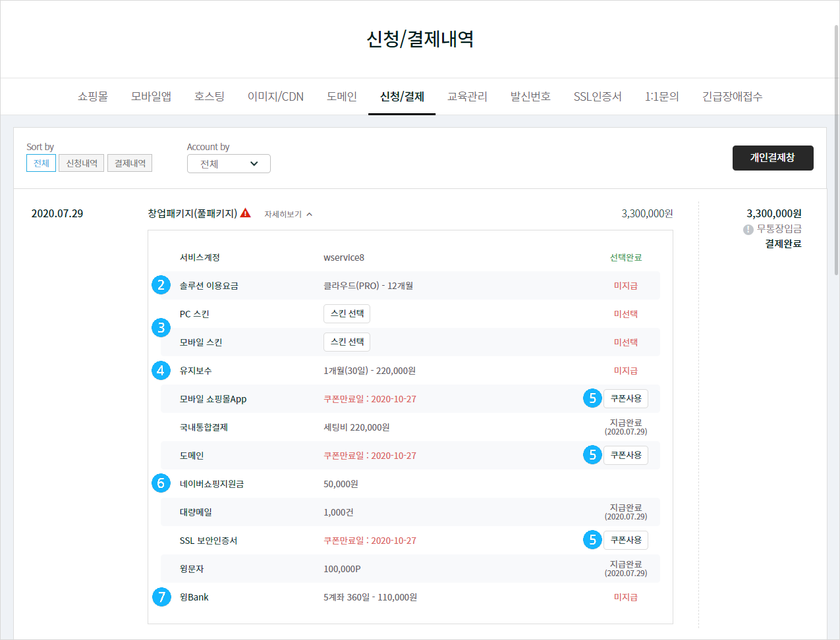Image resolution: width=840 pixels, height=640 pixels.
Task: Click the 지급완료 status for 국내통합결제
Action: [626, 427]
